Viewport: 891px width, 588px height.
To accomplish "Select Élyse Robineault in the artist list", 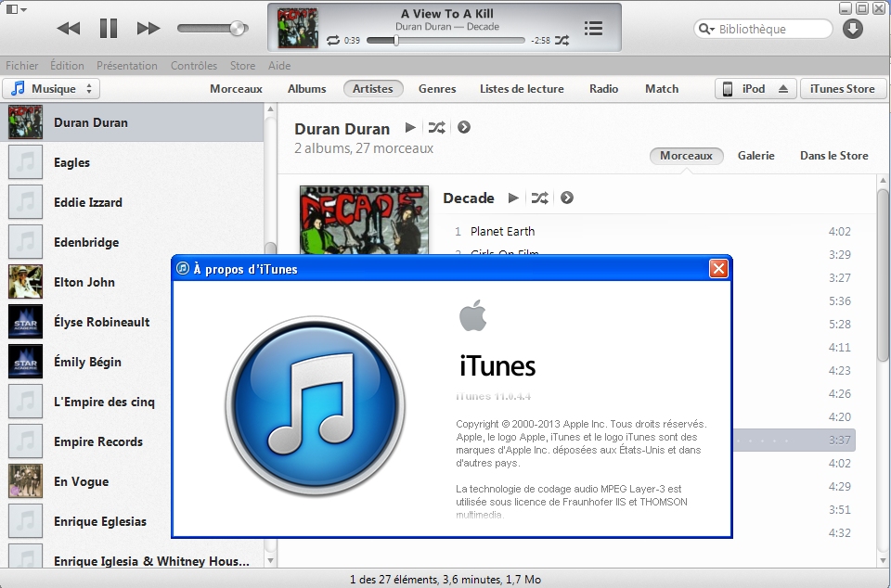I will pyautogui.click(x=85, y=322).
